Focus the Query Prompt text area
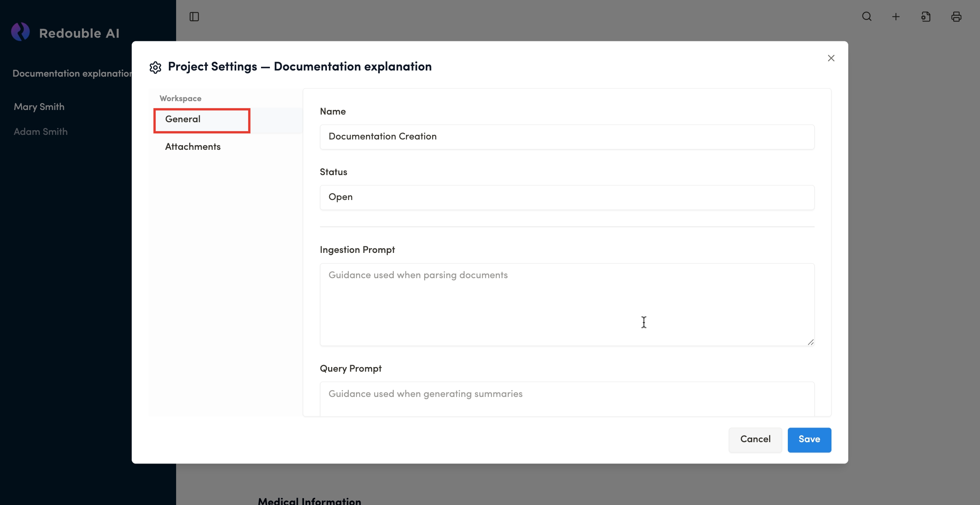Screen dimensions: 980x505 tap(567, 398)
